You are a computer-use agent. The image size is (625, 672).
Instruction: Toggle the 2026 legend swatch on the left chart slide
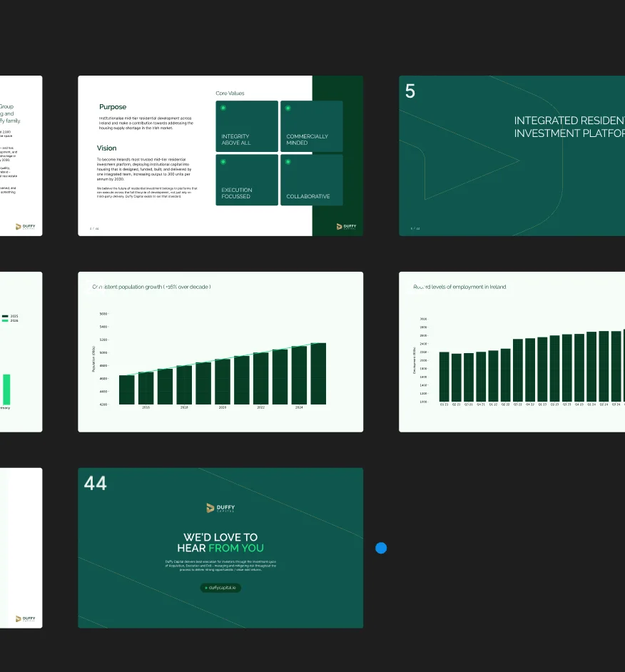(5, 320)
